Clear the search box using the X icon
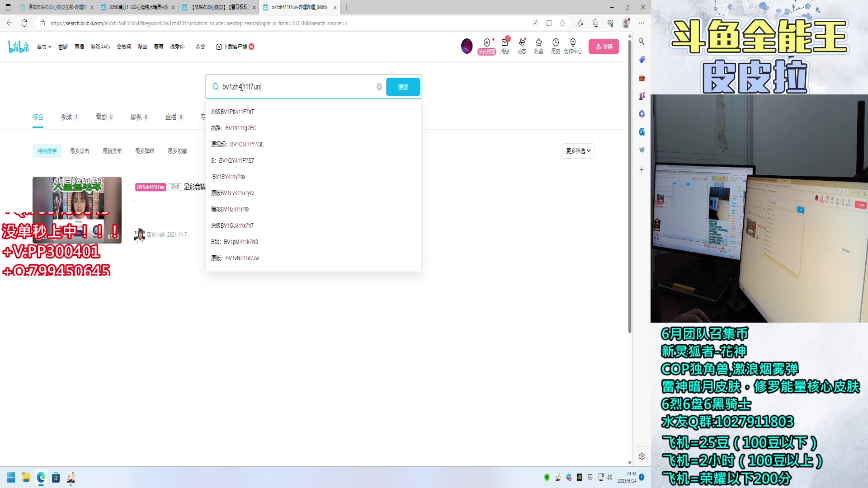The width and height of the screenshot is (868, 488). [379, 87]
